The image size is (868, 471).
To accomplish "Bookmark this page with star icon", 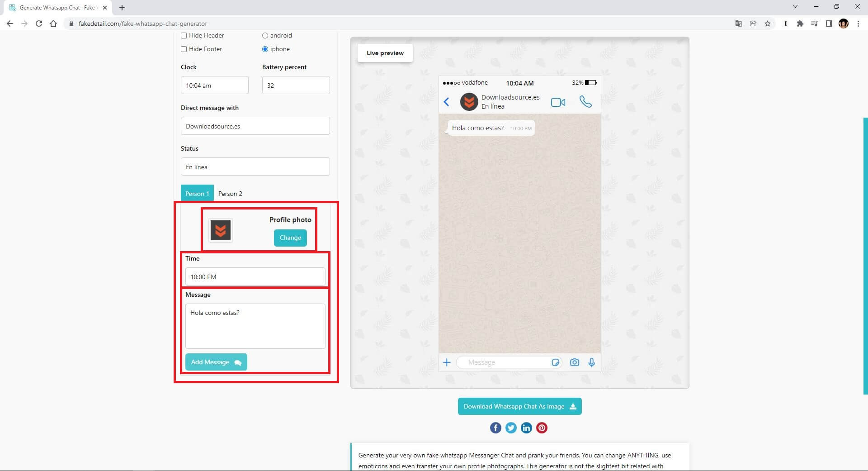I will pos(768,24).
